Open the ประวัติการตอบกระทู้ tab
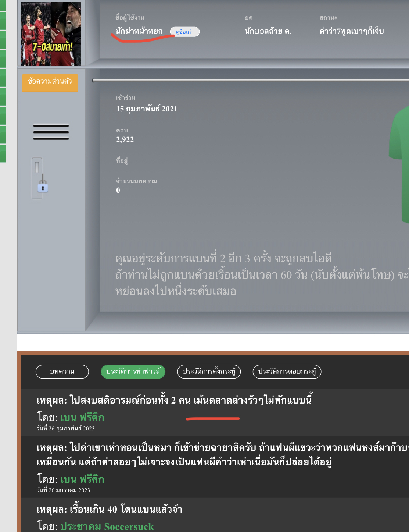 coord(287,372)
